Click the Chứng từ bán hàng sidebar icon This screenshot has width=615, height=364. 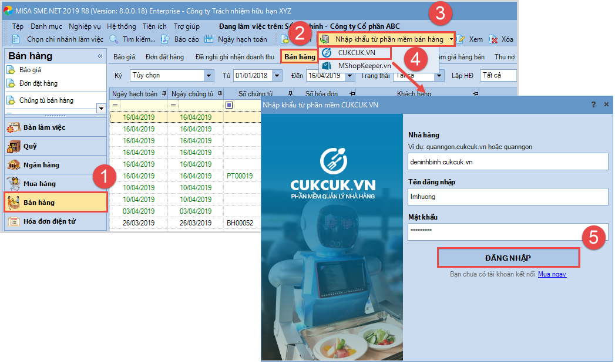[x=11, y=100]
